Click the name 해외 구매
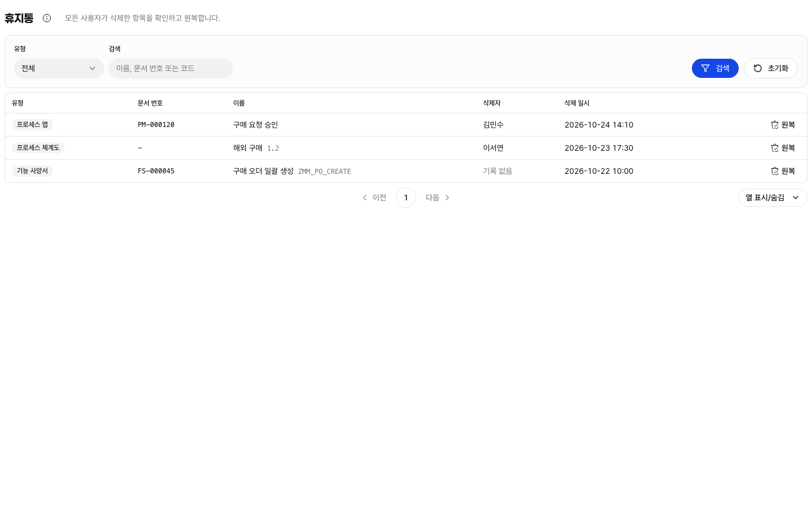Viewport: 812px width, 508px height. (x=248, y=148)
